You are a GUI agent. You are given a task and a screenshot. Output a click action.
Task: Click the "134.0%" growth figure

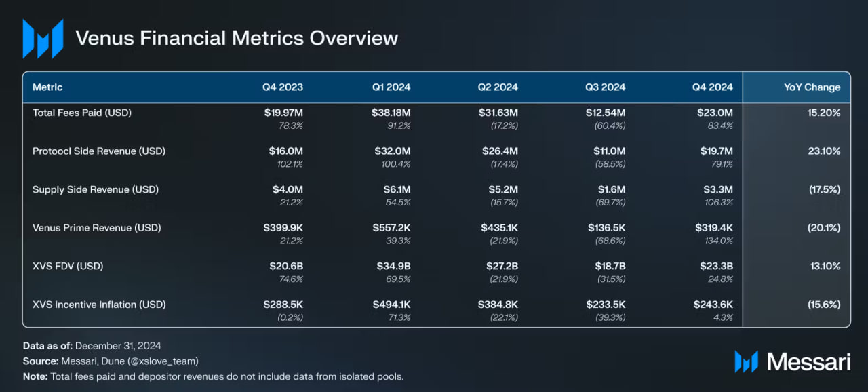tap(719, 241)
